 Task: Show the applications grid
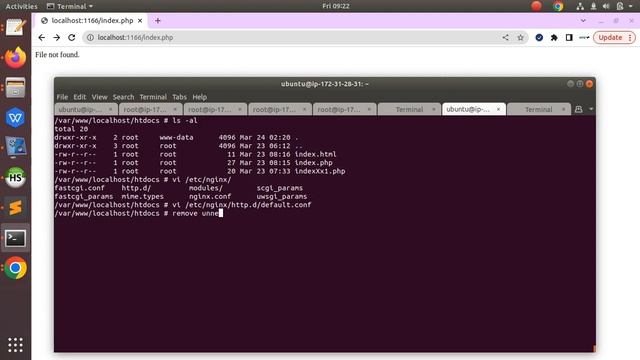(16, 345)
